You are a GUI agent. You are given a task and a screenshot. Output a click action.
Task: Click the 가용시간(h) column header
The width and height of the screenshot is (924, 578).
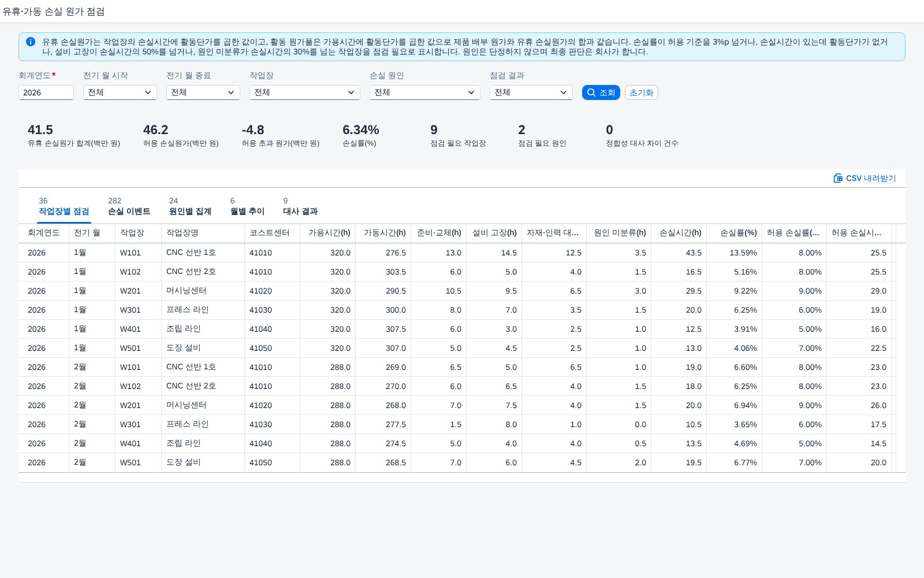(x=328, y=233)
